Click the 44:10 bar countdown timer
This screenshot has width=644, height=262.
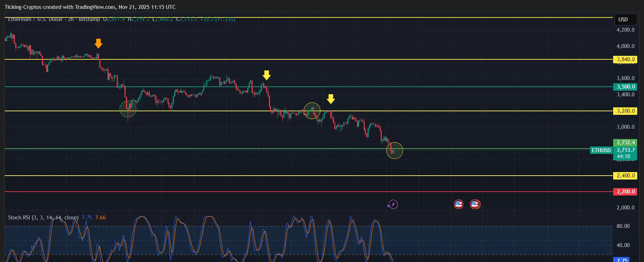pyautogui.click(x=623, y=156)
